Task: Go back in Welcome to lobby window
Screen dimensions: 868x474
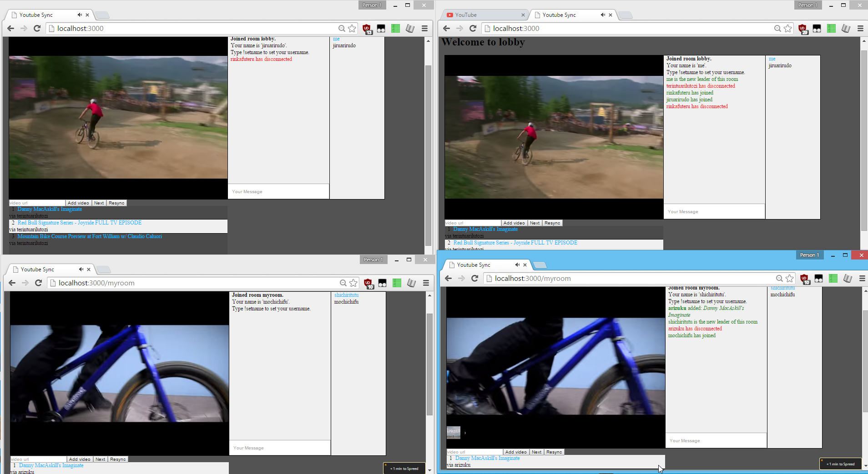Action: coord(447,28)
